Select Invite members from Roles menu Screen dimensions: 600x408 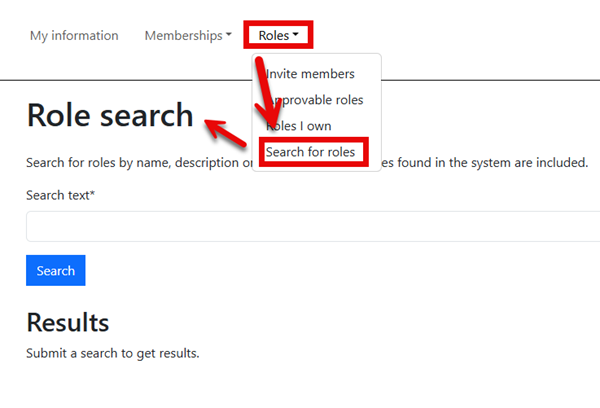point(310,74)
